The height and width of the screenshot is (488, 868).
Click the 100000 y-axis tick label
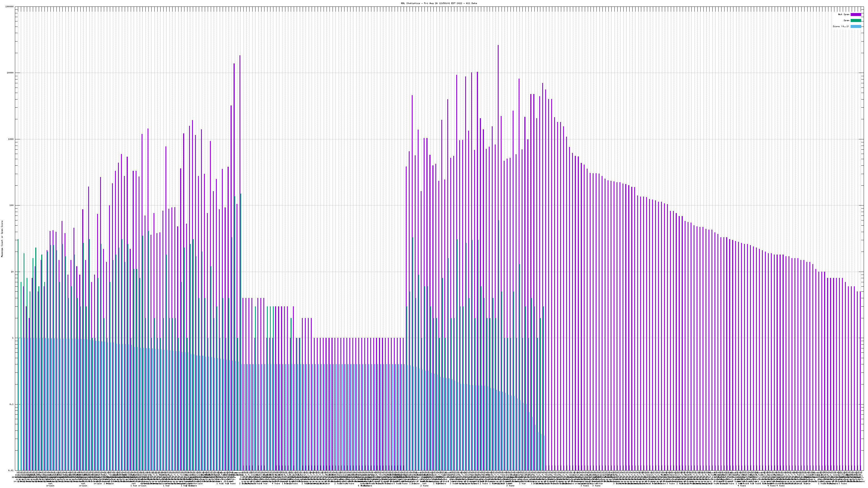(x=10, y=7)
